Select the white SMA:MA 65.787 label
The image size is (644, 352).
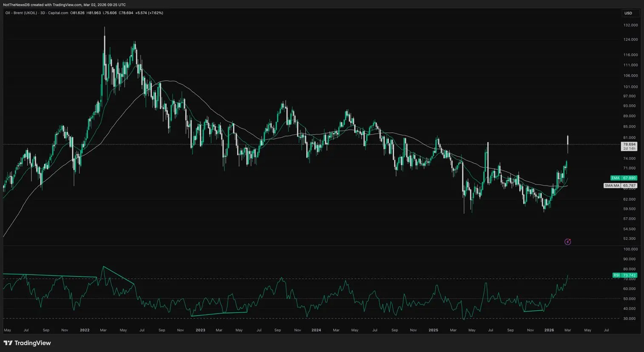pos(621,186)
